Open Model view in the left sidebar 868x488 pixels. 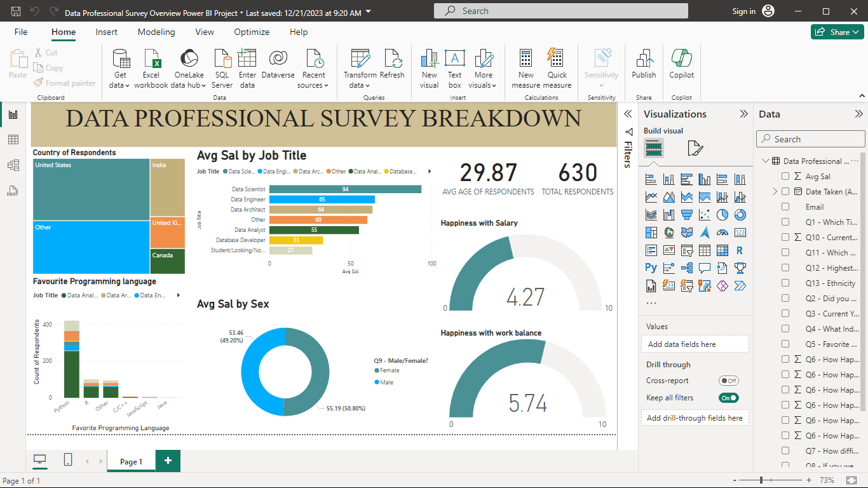pyautogui.click(x=13, y=165)
